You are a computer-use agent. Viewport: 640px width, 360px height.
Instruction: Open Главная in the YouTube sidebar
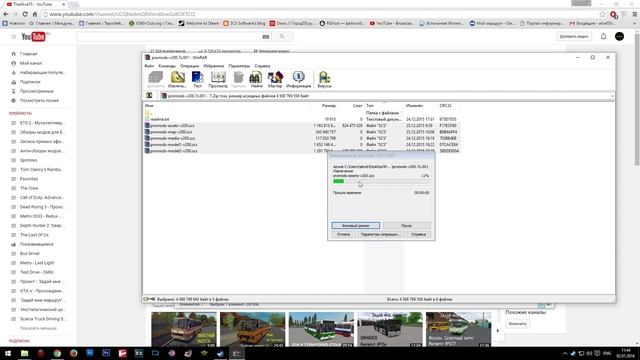29,54
